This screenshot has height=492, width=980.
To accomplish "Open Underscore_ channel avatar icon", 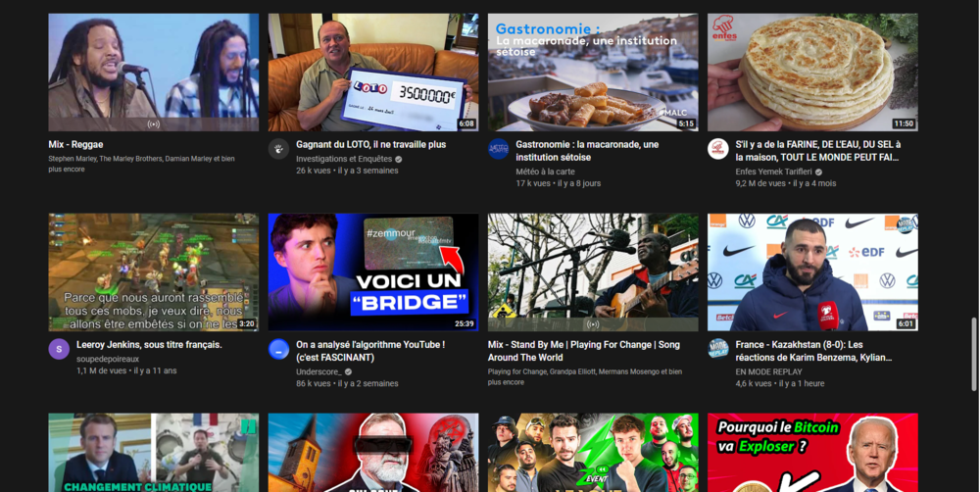I will tap(278, 349).
